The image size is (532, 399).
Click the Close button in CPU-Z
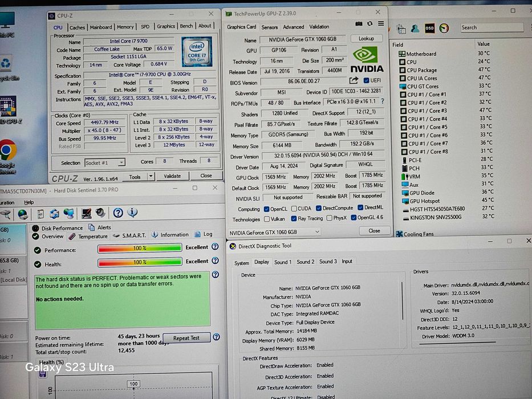pyautogui.click(x=206, y=176)
